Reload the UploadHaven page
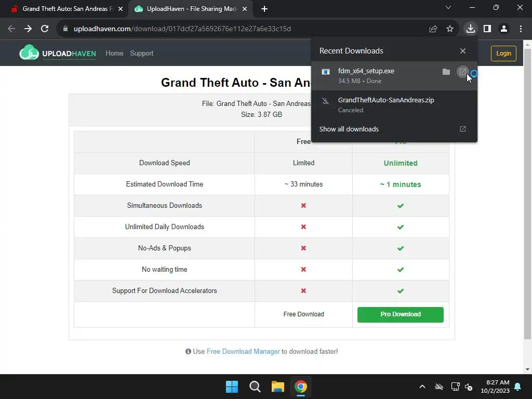 point(45,29)
